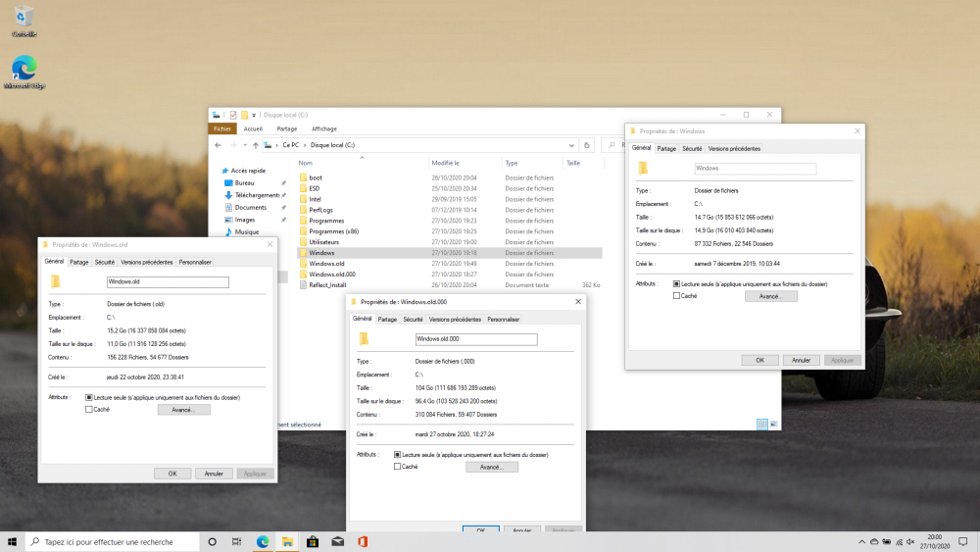Open Microsoft Store from the taskbar
This screenshot has width=980, height=552.
pyautogui.click(x=313, y=541)
